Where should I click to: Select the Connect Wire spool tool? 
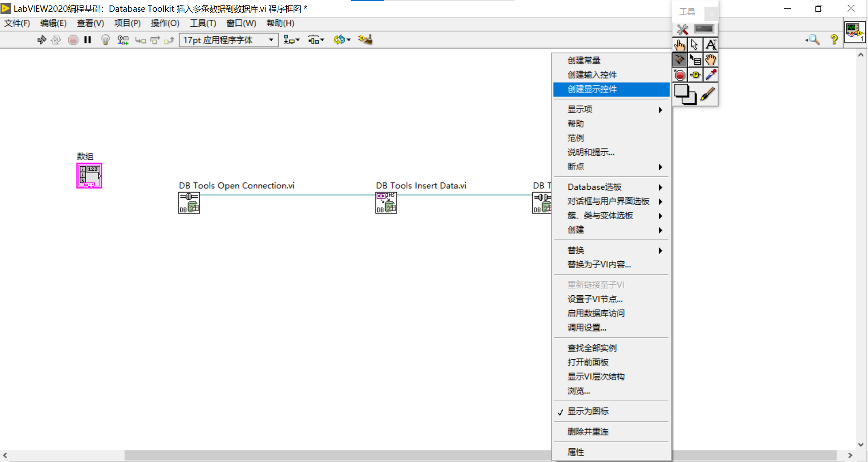pyautogui.click(x=680, y=59)
